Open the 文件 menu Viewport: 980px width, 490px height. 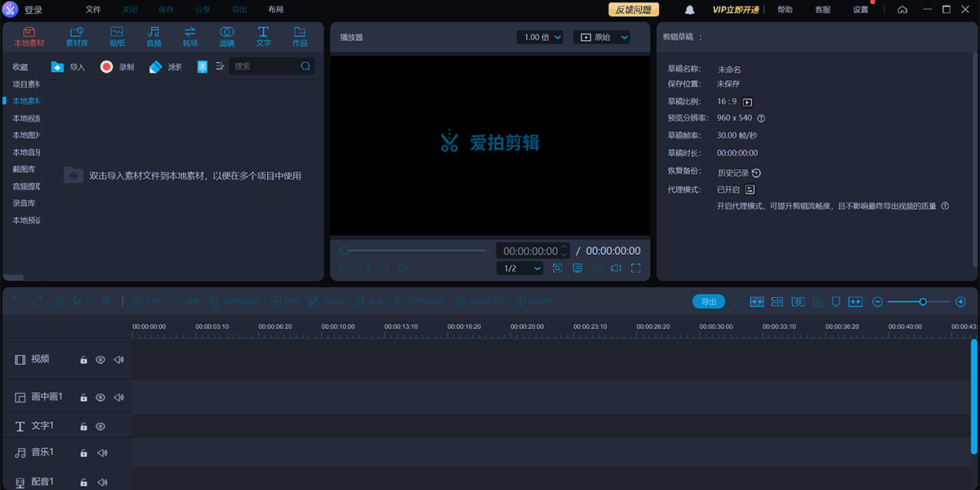(93, 10)
